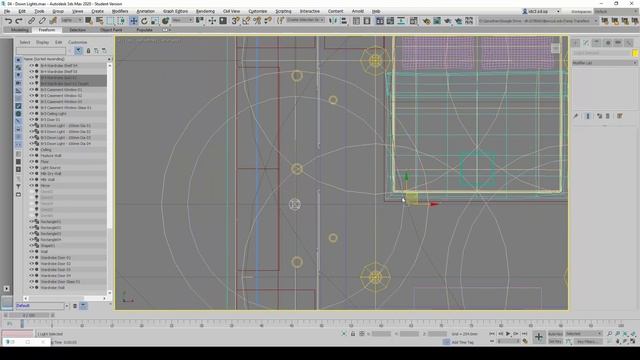Toggle visibility of Wardrobe Door 01

coord(31,258)
